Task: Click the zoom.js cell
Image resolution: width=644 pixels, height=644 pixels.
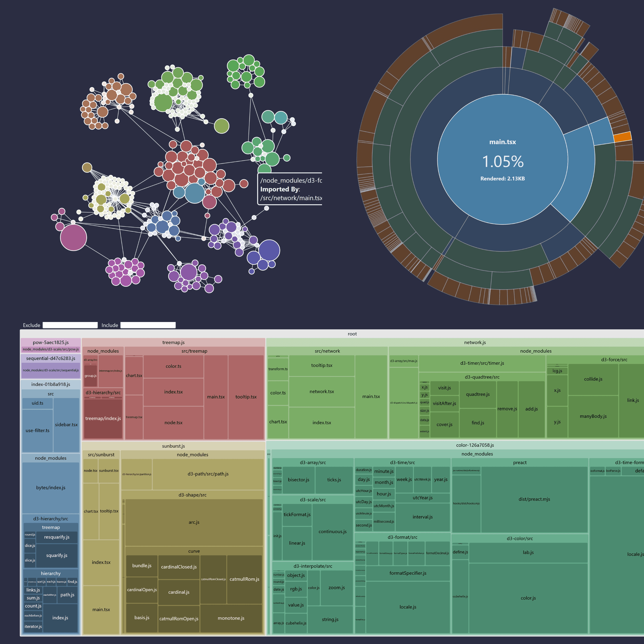Action: coord(336,588)
